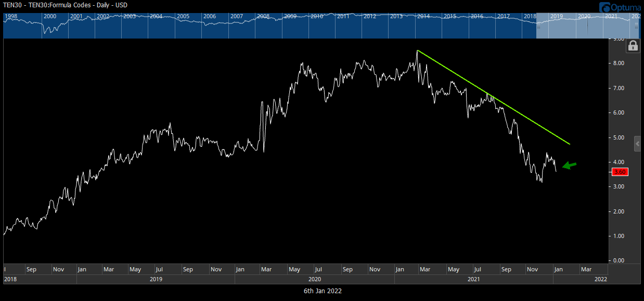Select the dark green arrow annotation

click(x=570, y=166)
